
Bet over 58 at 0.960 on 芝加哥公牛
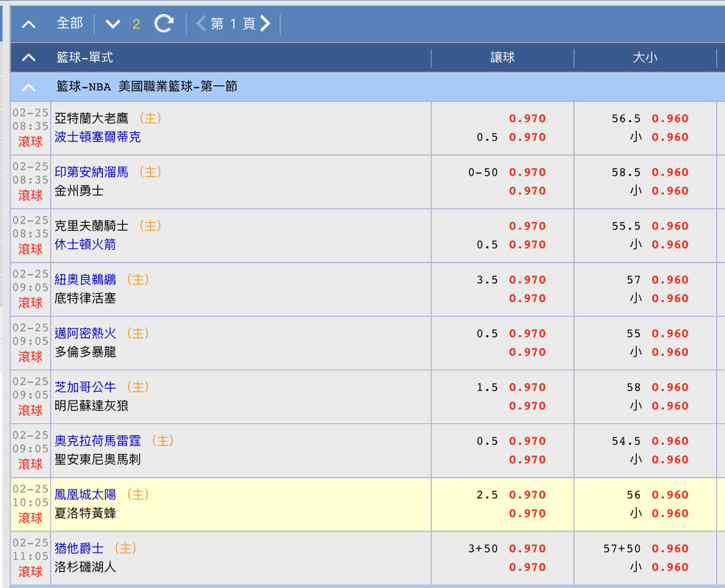[x=670, y=387]
